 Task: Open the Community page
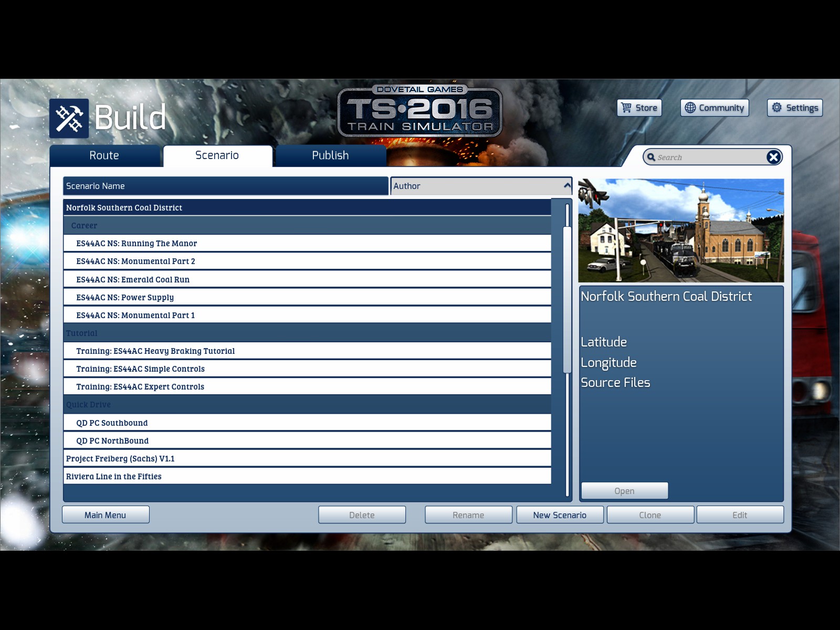[715, 108]
